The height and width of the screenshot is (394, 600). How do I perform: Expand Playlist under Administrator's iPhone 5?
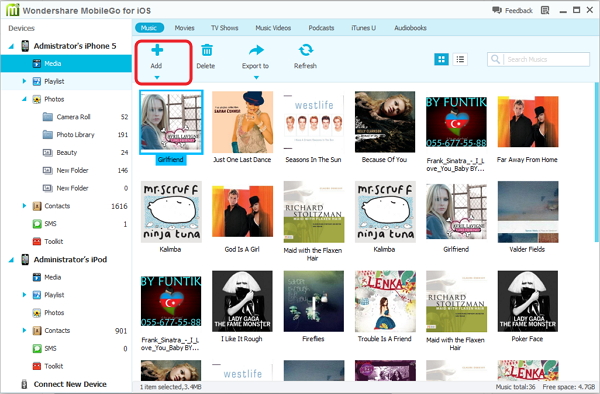[24, 81]
